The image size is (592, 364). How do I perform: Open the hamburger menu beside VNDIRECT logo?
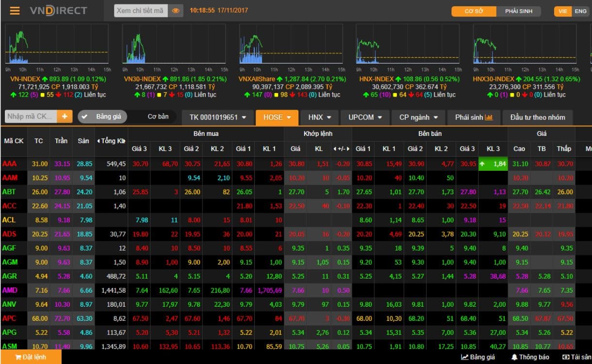pyautogui.click(x=15, y=11)
